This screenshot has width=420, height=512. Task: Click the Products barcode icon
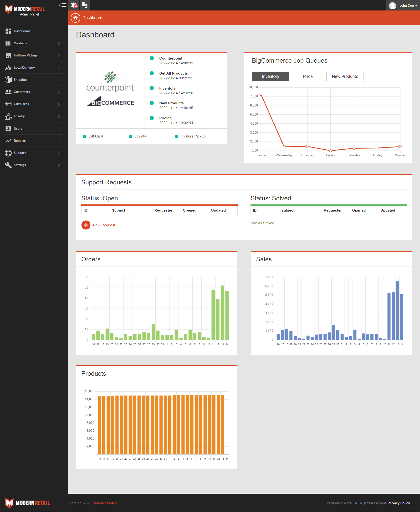point(8,43)
